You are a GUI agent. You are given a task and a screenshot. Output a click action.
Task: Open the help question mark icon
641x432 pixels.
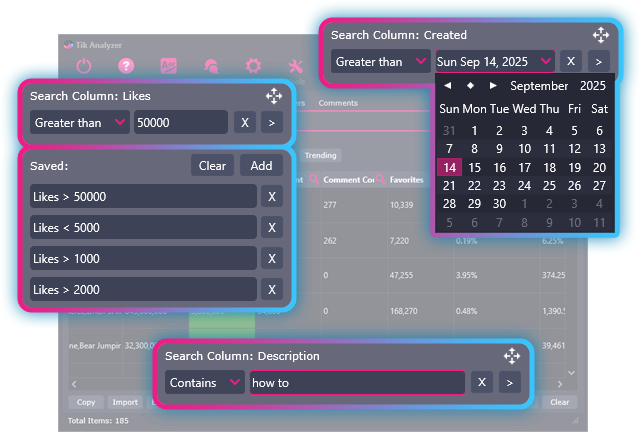click(x=126, y=67)
